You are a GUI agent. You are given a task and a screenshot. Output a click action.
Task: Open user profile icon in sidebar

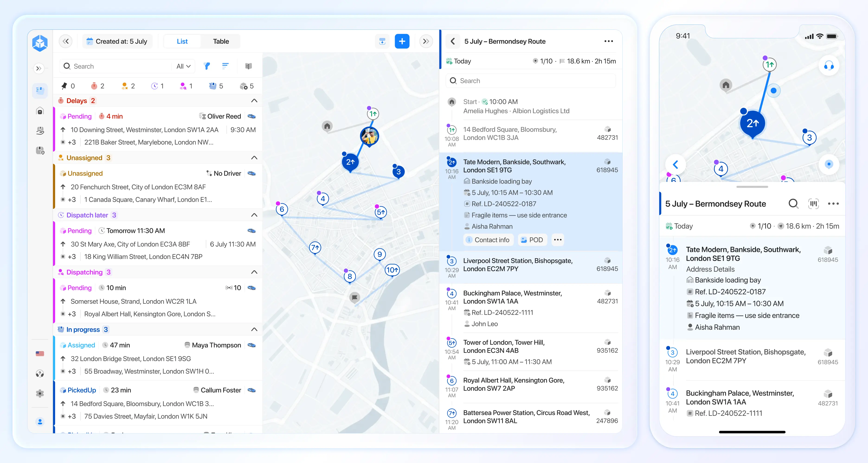(x=40, y=421)
